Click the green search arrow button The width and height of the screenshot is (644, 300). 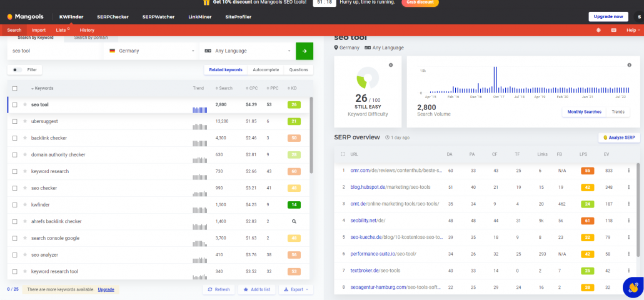[304, 51]
